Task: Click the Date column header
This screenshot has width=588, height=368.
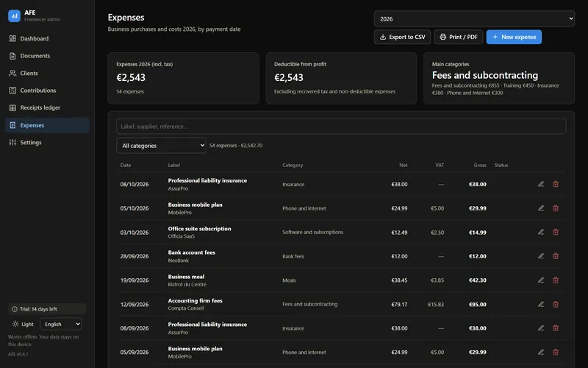Action: tap(126, 165)
